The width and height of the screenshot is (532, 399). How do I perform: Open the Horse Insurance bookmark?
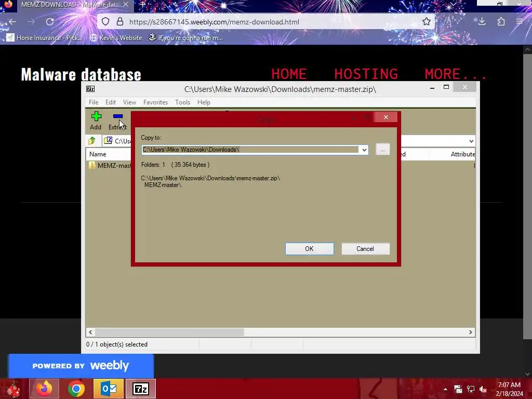45,37
